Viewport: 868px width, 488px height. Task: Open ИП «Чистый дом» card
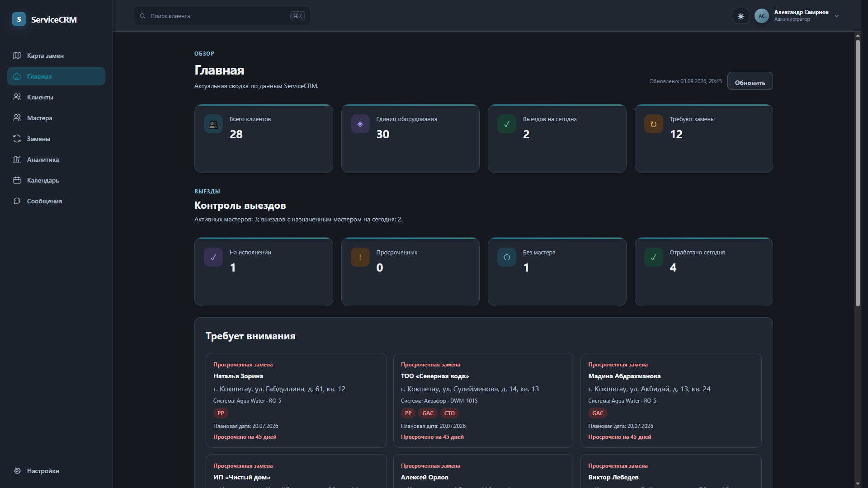[x=296, y=471]
